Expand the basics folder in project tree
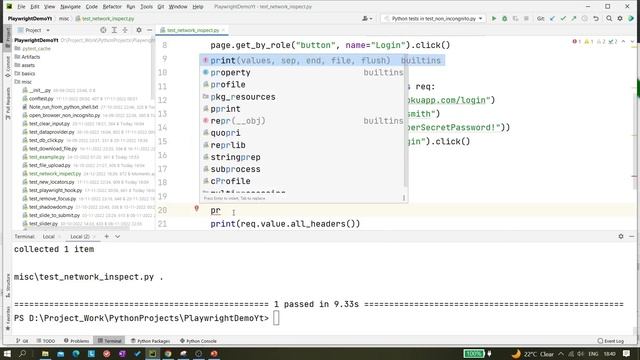The width and height of the screenshot is (640, 360). [25, 73]
